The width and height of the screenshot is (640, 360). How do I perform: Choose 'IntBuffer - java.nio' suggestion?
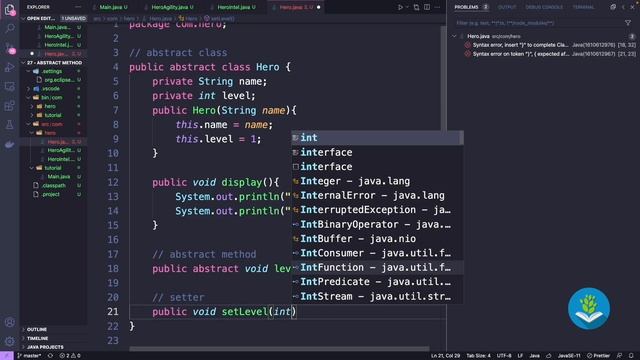coord(377,238)
